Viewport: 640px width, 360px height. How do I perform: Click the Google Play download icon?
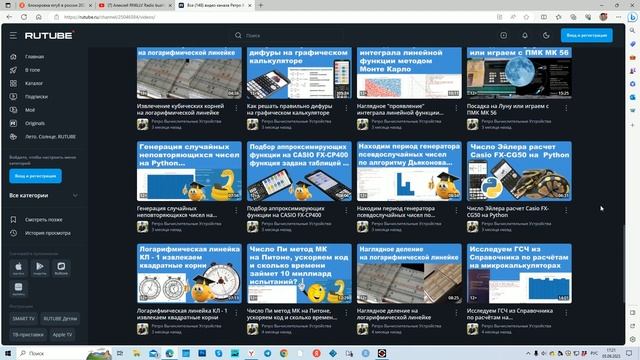[40, 268]
